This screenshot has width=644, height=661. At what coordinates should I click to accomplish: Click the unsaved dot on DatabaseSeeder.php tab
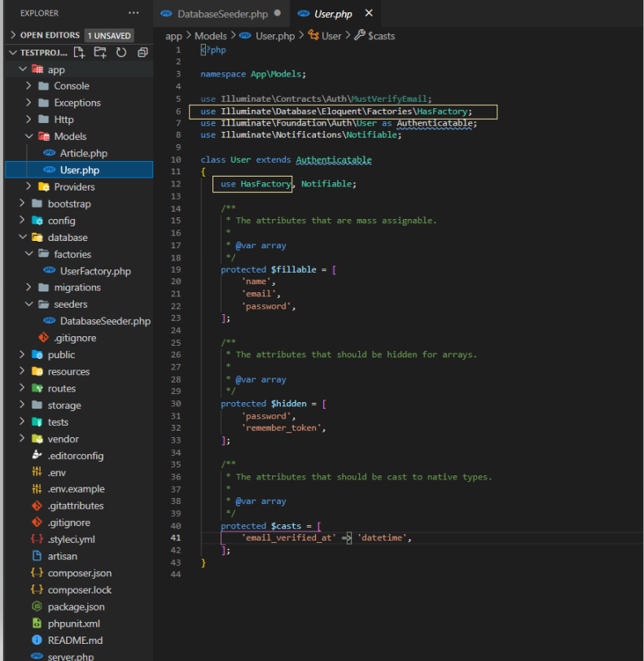[x=278, y=14]
